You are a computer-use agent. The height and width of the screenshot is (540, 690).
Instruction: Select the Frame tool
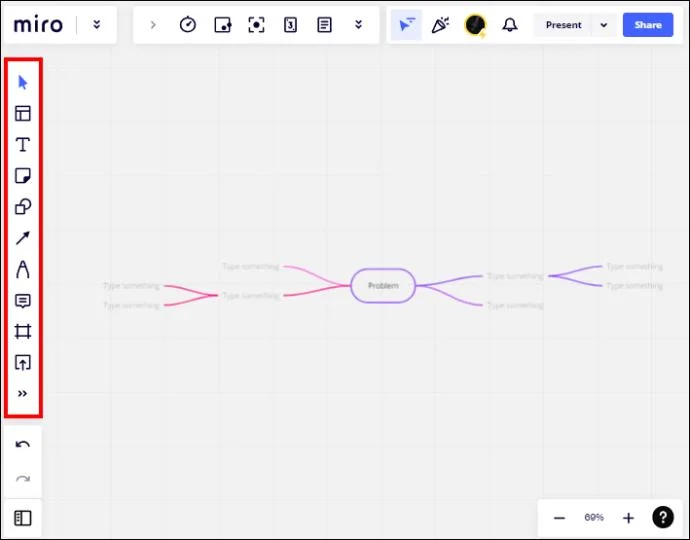click(x=23, y=331)
